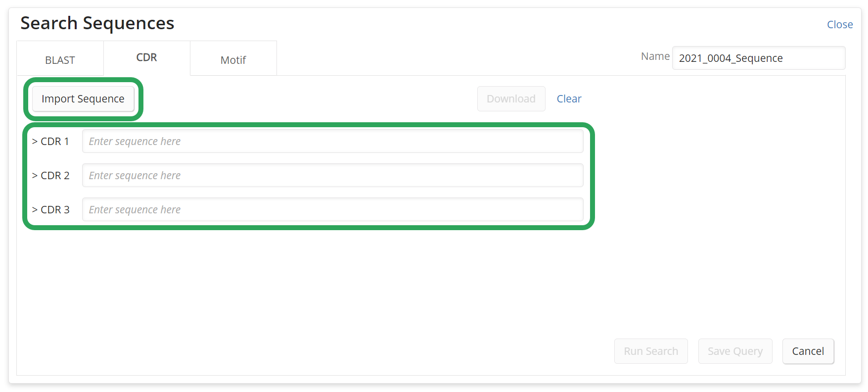Expand the CDR 3 row chevron
The width and height of the screenshot is (868, 392).
pos(35,210)
